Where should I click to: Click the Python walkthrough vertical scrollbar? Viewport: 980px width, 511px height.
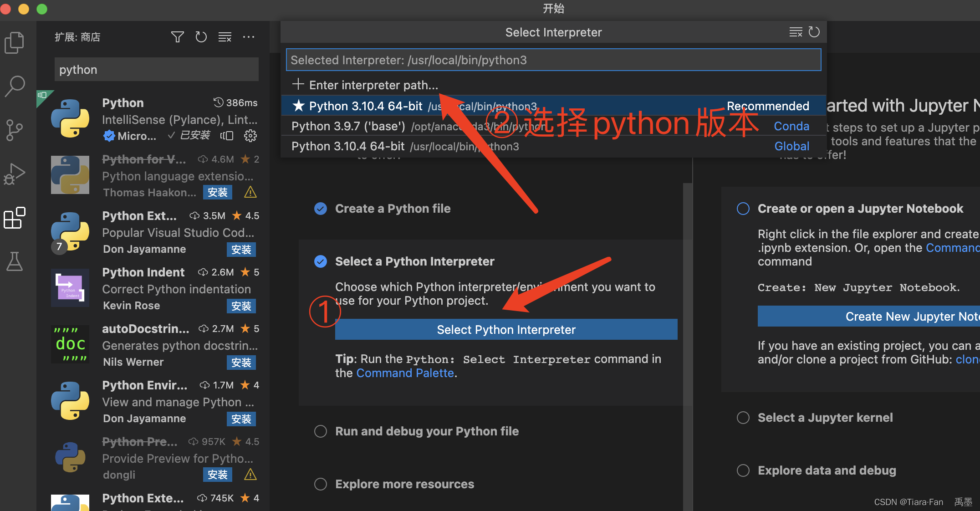click(687, 347)
